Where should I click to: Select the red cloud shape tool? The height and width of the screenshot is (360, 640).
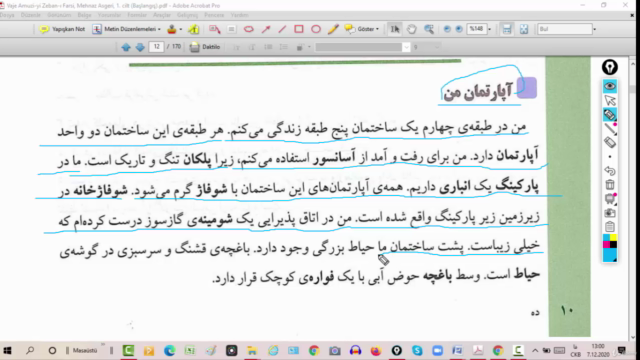(249, 29)
